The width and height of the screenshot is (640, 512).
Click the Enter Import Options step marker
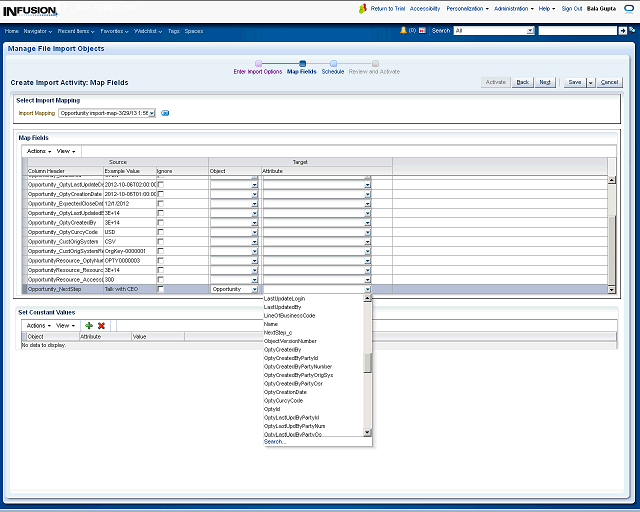pyautogui.click(x=258, y=63)
